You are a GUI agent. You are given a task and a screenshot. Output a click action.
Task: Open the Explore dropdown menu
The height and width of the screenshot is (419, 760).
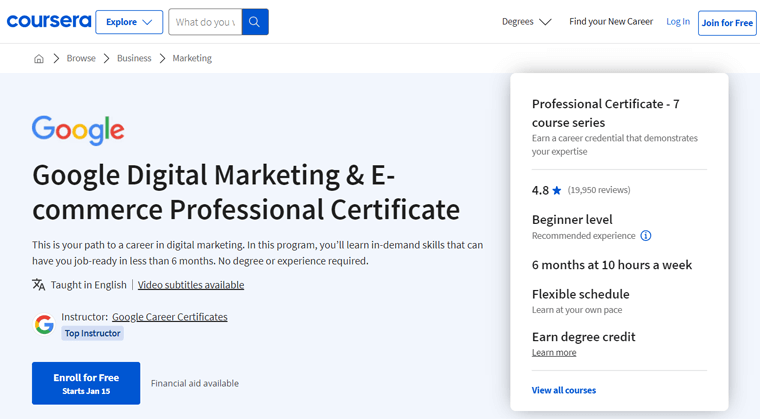(129, 22)
